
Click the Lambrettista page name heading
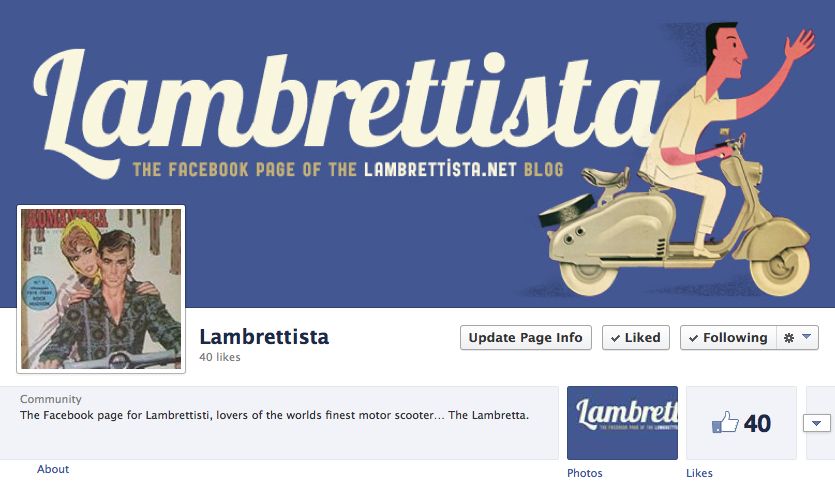pos(264,337)
